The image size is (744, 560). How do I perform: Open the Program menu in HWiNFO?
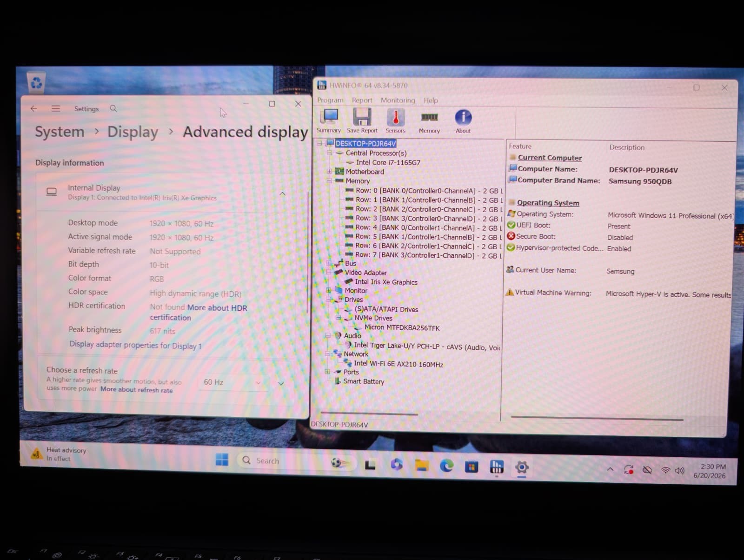[330, 100]
